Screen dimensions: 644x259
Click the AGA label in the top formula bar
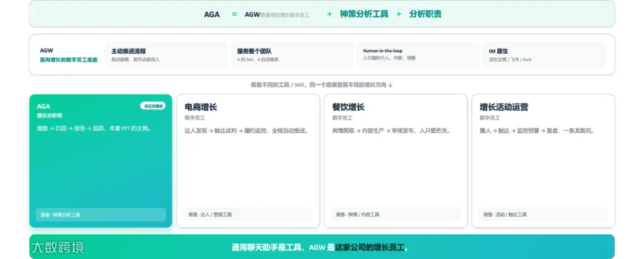click(x=212, y=14)
